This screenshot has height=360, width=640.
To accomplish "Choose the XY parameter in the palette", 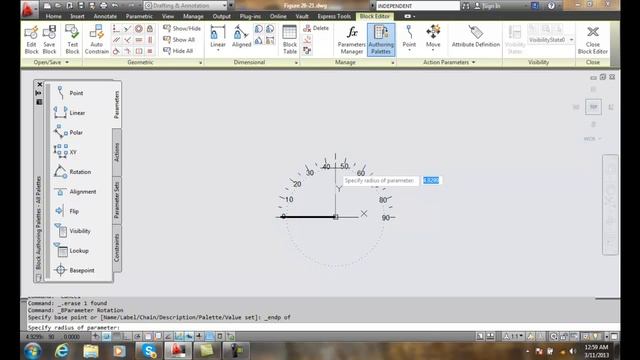I will click(x=65, y=152).
